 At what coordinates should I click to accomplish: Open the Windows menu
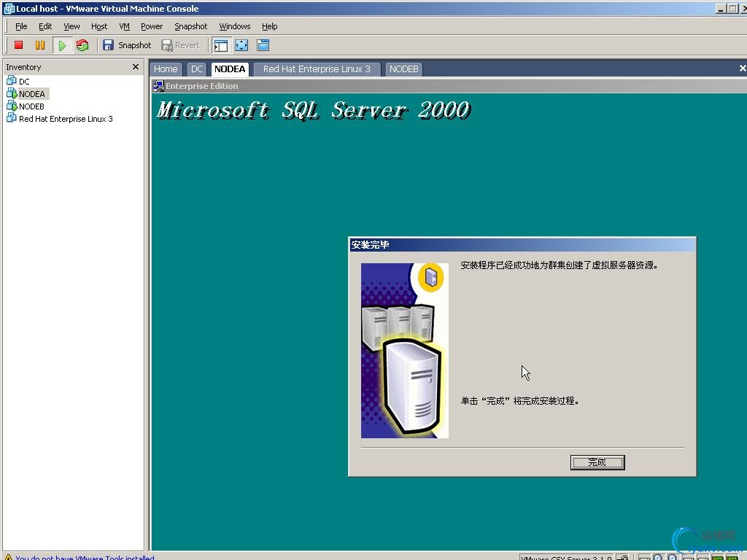pyautogui.click(x=234, y=26)
